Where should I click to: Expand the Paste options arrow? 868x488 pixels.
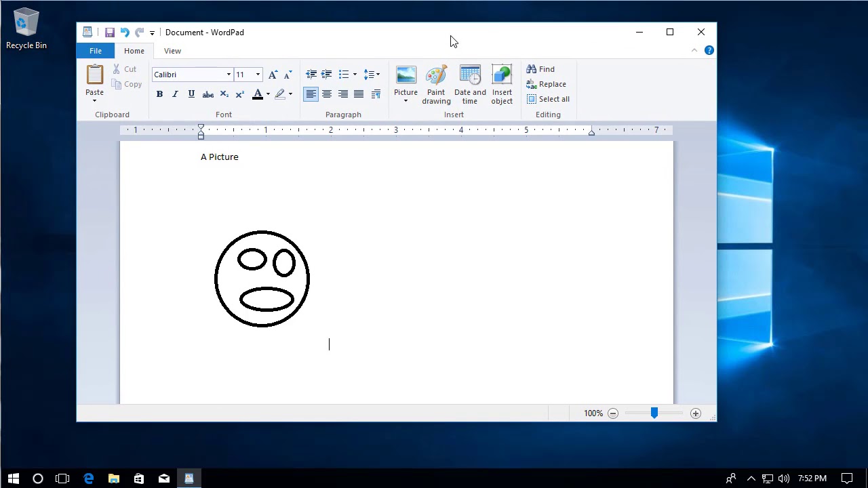[94, 100]
